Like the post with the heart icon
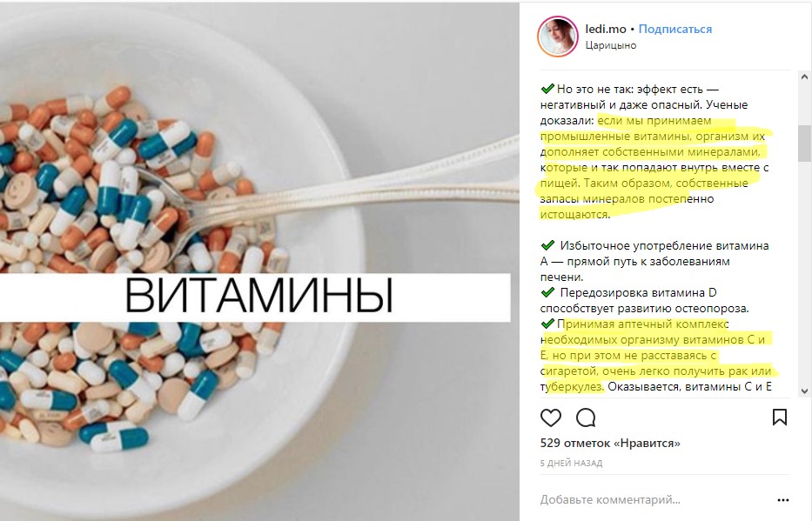The width and height of the screenshot is (812, 521). [551, 417]
